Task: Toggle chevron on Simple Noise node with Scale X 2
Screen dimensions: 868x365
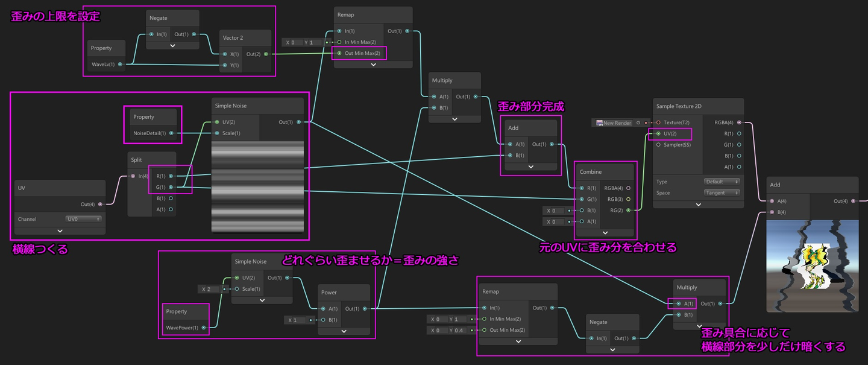Action: tap(262, 300)
